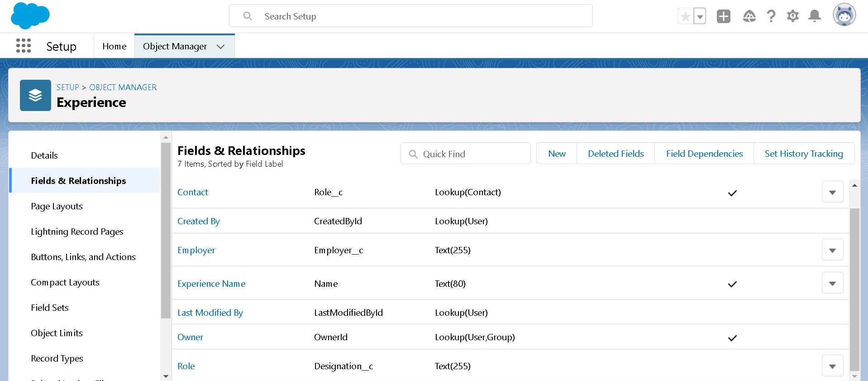
Task: Open the App Launcher grid icon
Action: (24, 46)
